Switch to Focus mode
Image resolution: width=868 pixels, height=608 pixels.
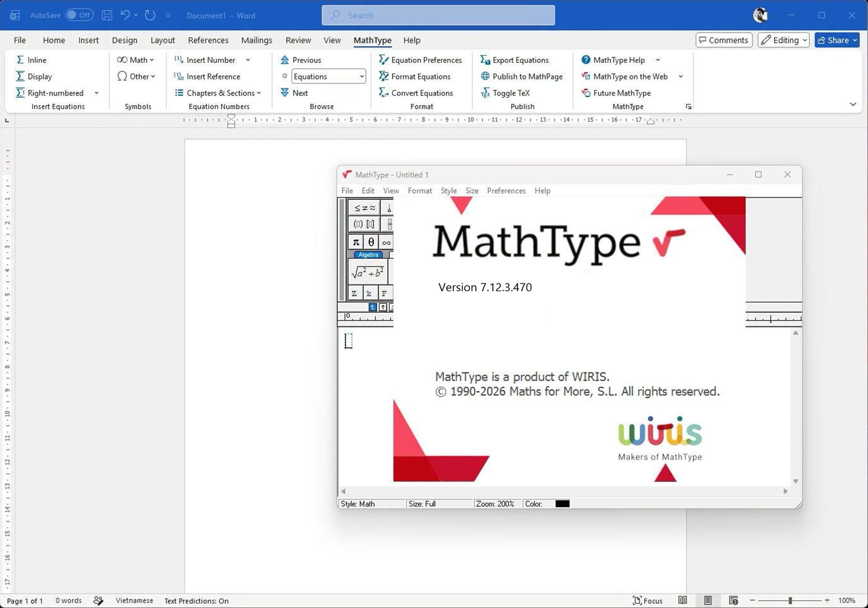pyautogui.click(x=647, y=601)
